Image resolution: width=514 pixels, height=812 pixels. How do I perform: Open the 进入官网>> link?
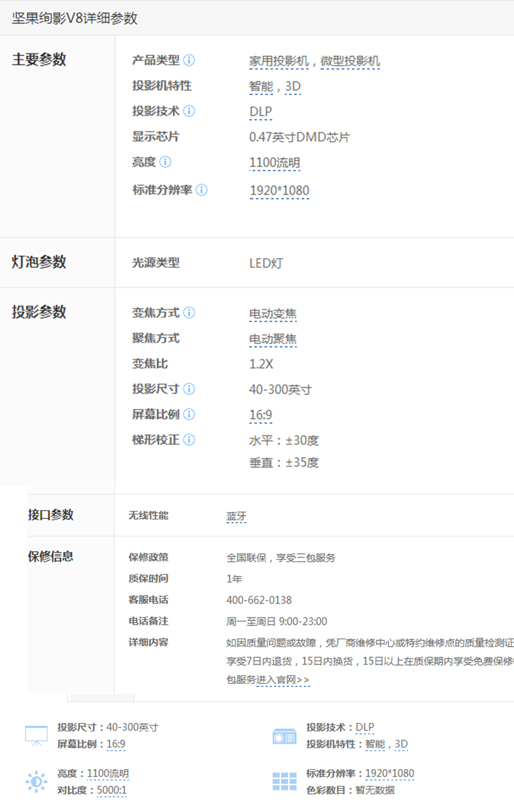click(282, 680)
